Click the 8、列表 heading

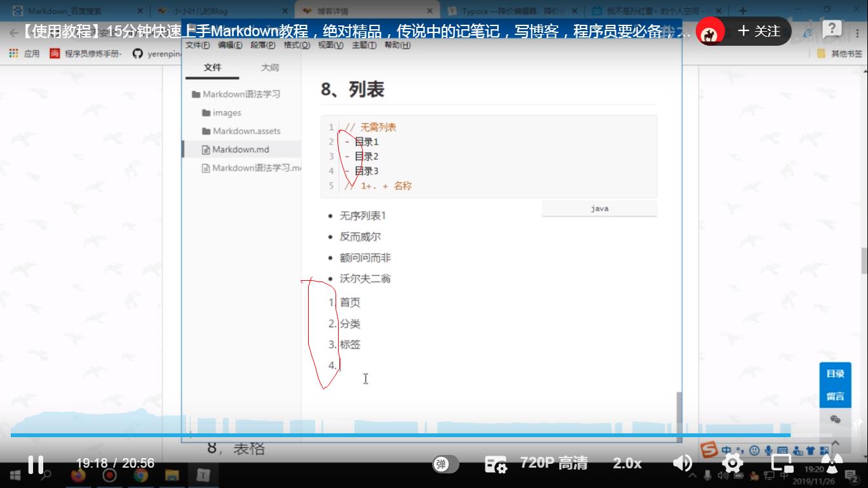pyautogui.click(x=353, y=90)
